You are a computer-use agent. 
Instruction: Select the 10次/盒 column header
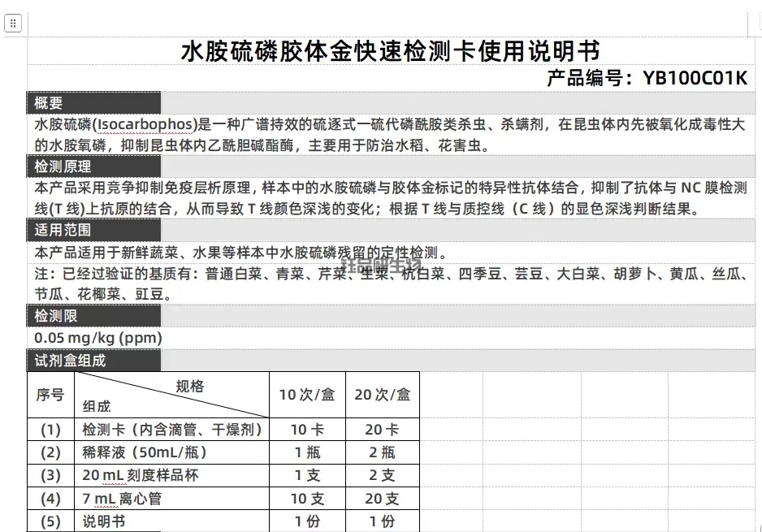(x=307, y=394)
